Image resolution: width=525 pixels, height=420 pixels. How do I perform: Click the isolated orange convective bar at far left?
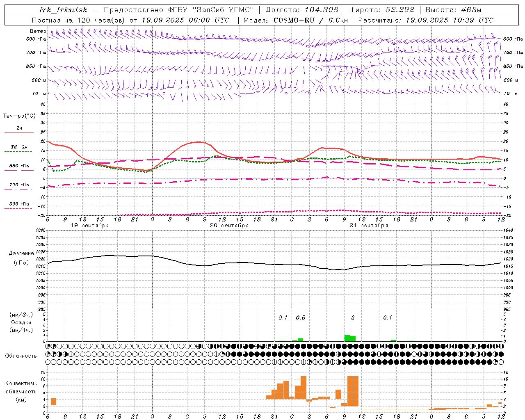point(53,402)
